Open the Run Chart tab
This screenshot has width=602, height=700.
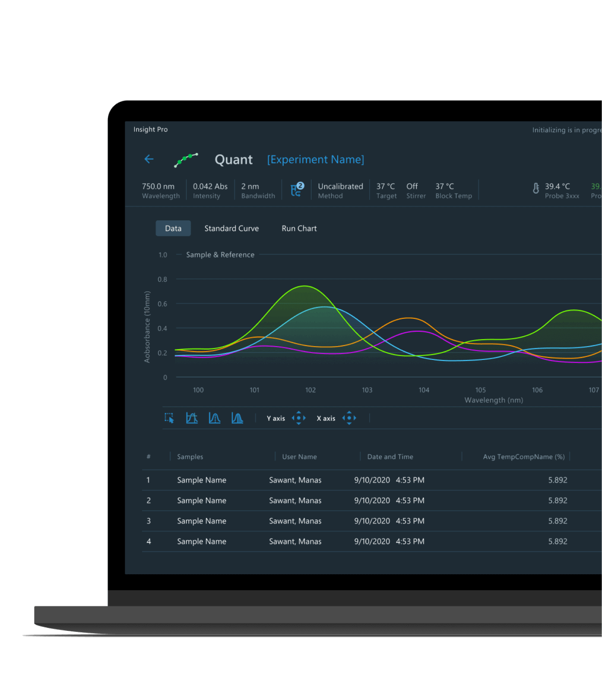[299, 229]
